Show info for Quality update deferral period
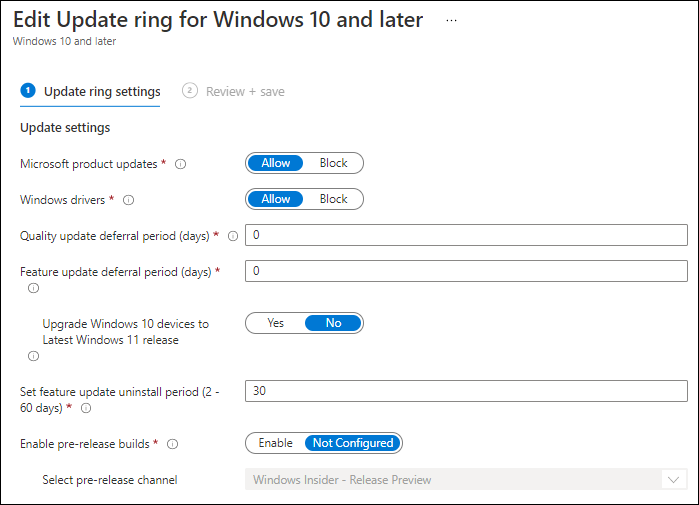The image size is (699, 505). click(x=233, y=236)
